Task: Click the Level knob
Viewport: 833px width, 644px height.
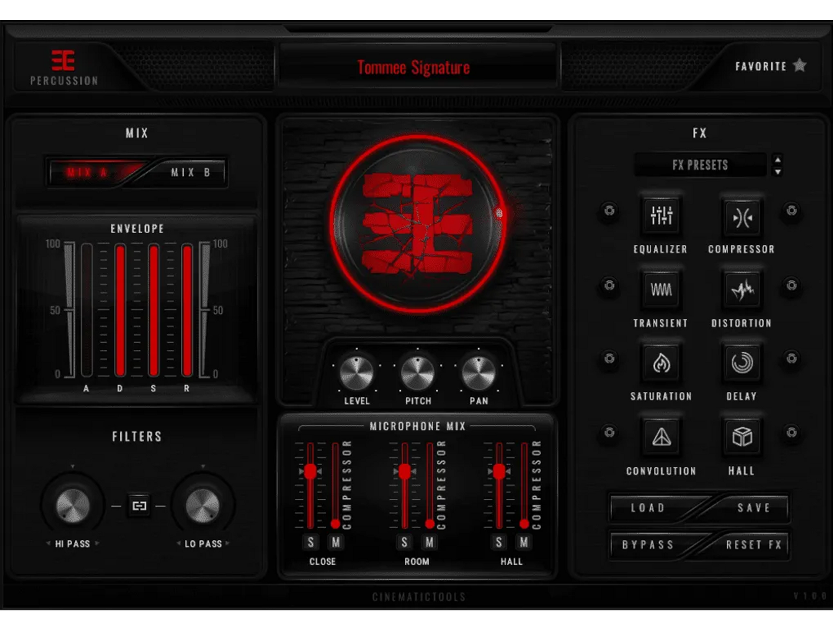Action: click(357, 374)
